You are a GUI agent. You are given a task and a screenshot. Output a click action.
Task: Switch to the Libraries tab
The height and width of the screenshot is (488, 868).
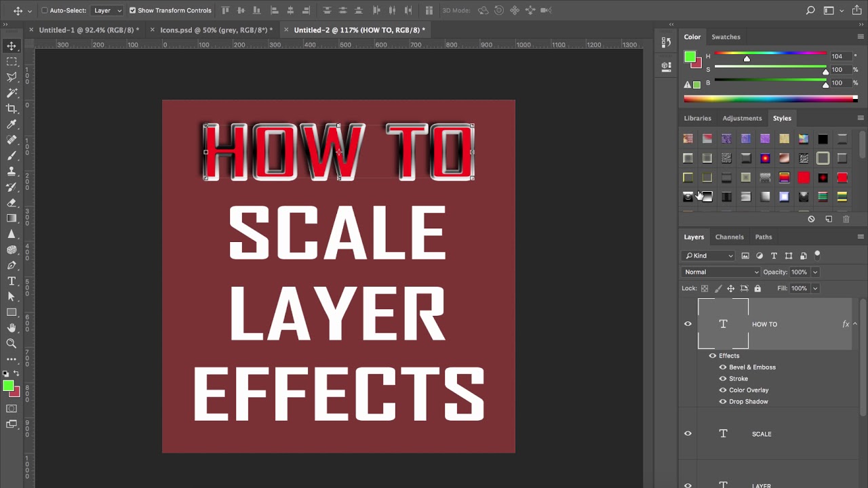pyautogui.click(x=697, y=118)
